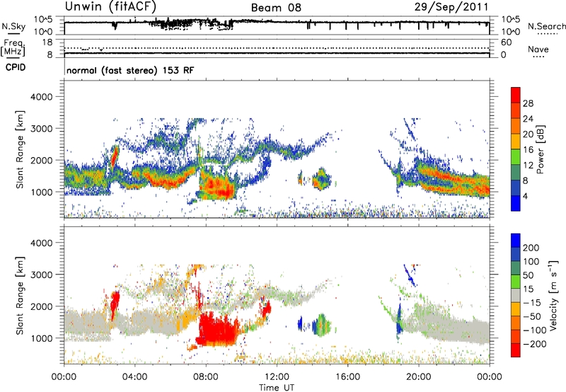The image size is (566, 392).
Task: Click the '16:00' time tick label
Action: pyautogui.click(x=347, y=377)
